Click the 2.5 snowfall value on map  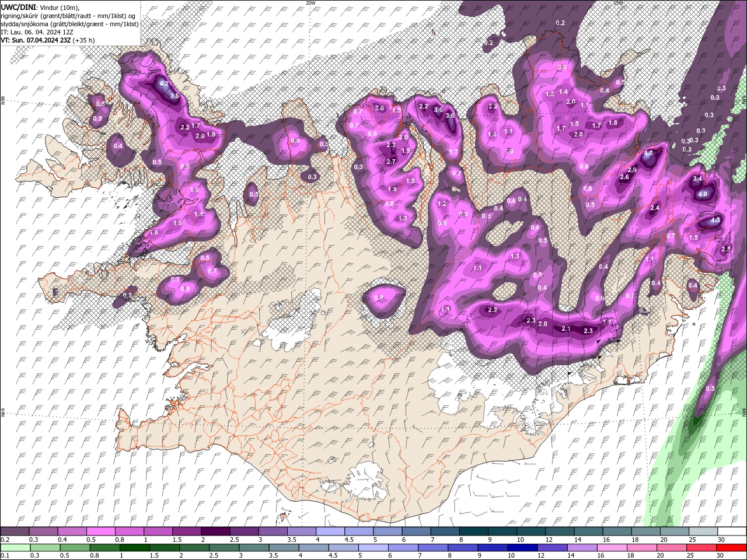click(x=726, y=249)
